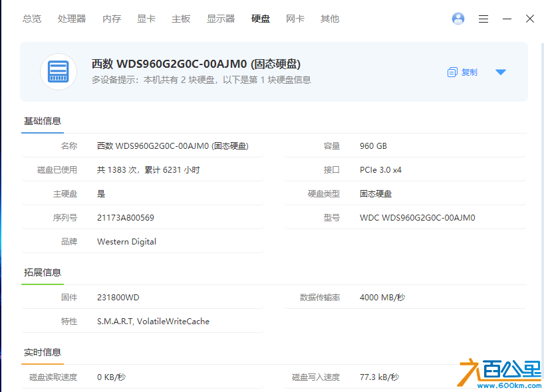Switch to the 其他 tab
Screen dimensions: 546x392
tap(330, 19)
